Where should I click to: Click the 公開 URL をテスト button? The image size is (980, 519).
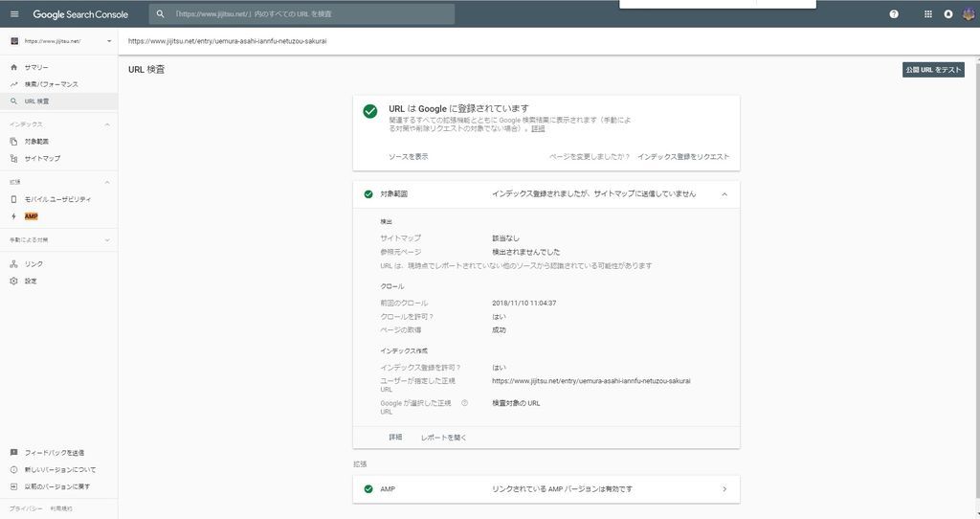point(933,69)
